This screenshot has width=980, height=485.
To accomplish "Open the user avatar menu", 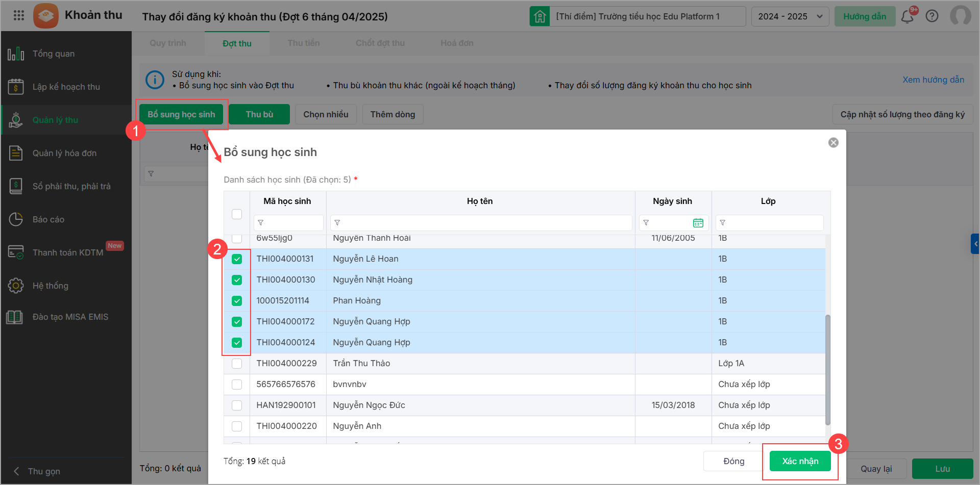I will pos(960,16).
